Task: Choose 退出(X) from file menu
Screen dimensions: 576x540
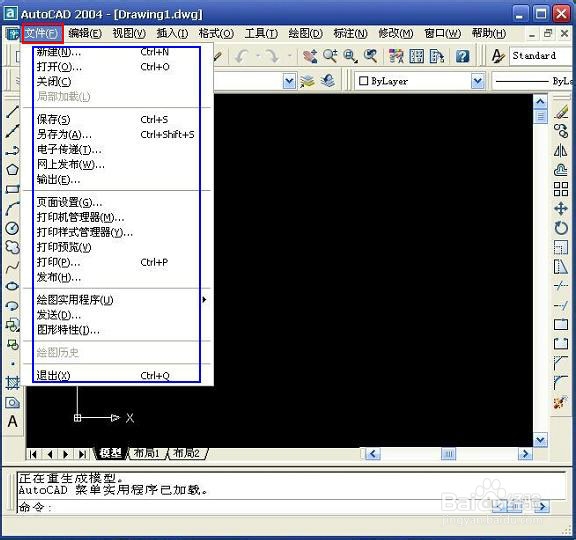Action: [117, 375]
